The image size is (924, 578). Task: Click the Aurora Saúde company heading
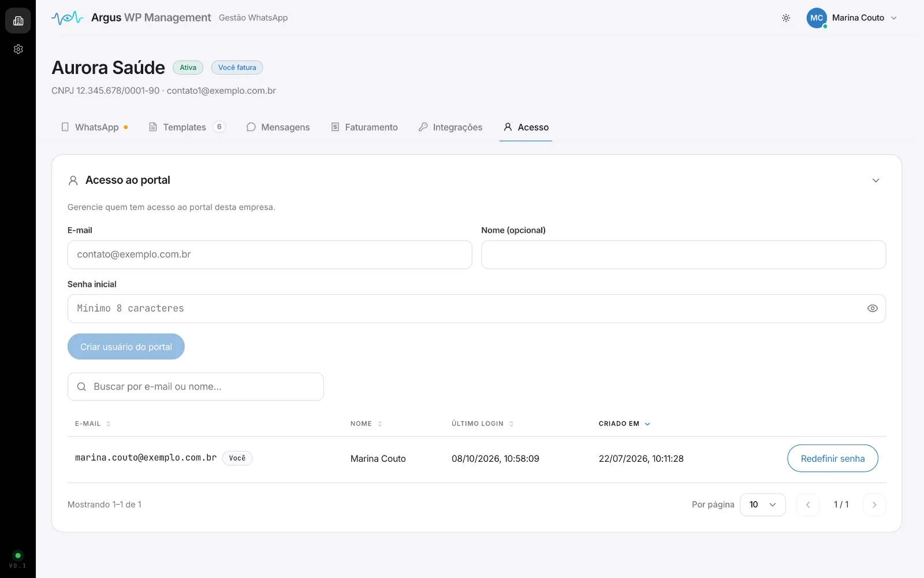click(x=108, y=68)
